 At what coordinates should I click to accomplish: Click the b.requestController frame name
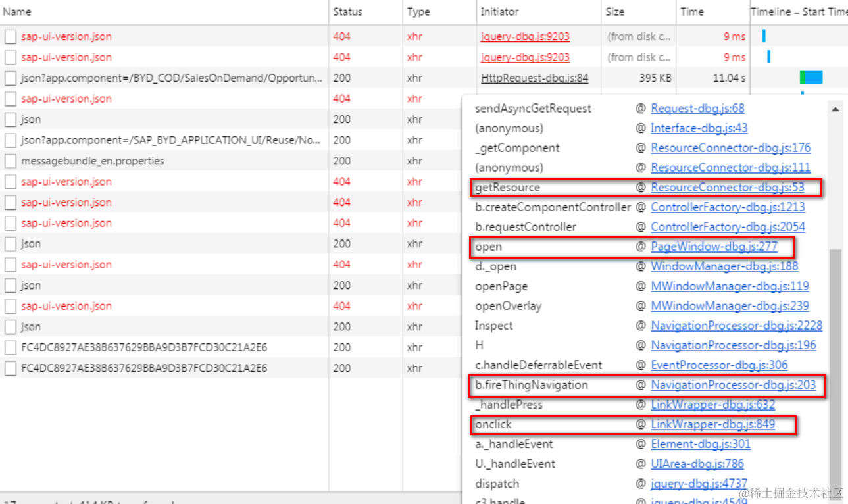pyautogui.click(x=526, y=227)
